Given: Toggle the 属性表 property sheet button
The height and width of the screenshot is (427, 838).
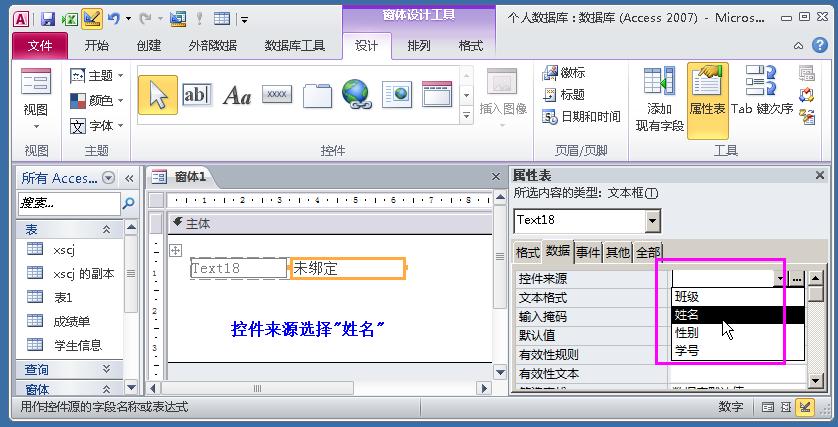Looking at the screenshot, I should 708,100.
